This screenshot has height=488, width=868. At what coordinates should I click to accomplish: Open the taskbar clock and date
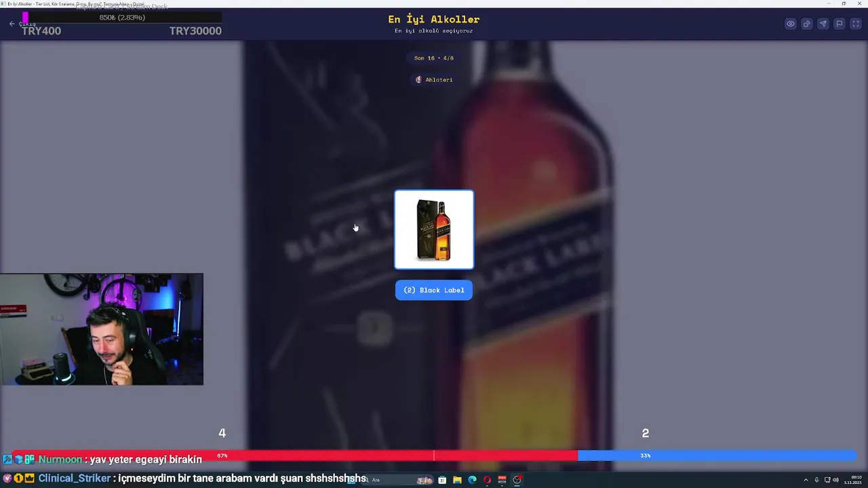[852, 480]
